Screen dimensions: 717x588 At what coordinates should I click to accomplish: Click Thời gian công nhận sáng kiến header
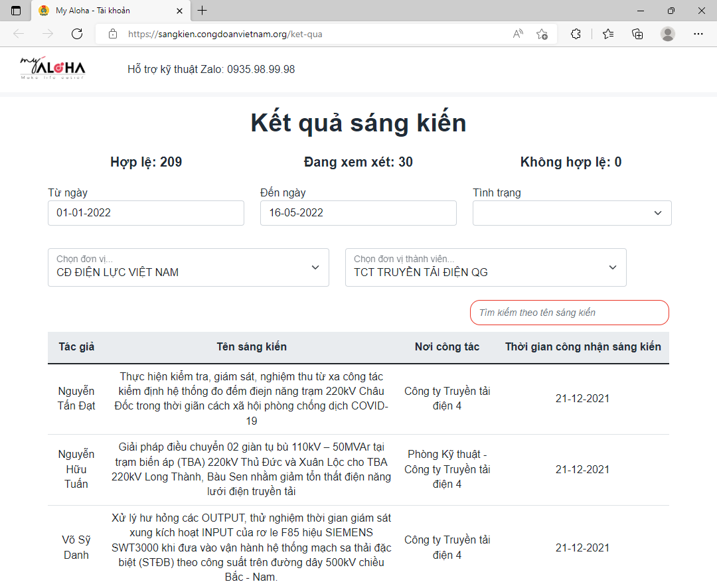583,347
